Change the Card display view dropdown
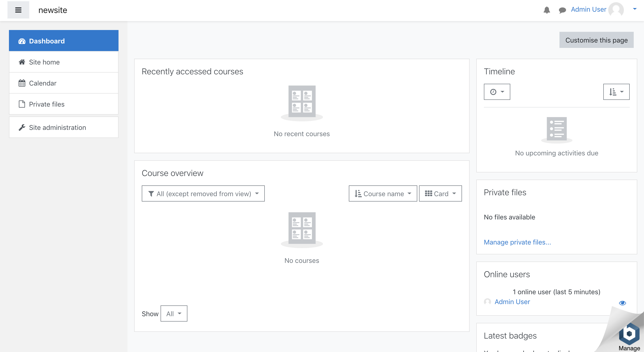 pos(440,193)
